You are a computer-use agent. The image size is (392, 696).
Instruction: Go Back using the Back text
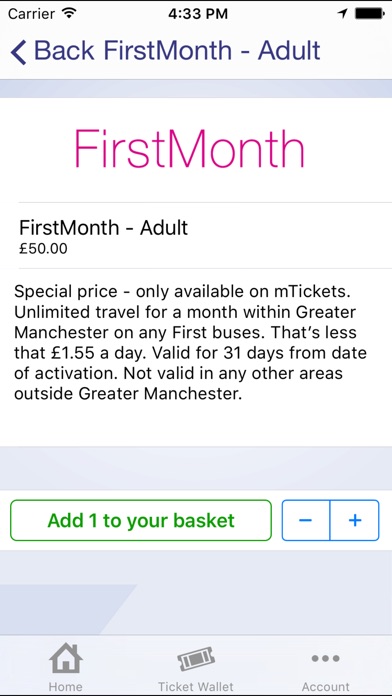[x=64, y=51]
